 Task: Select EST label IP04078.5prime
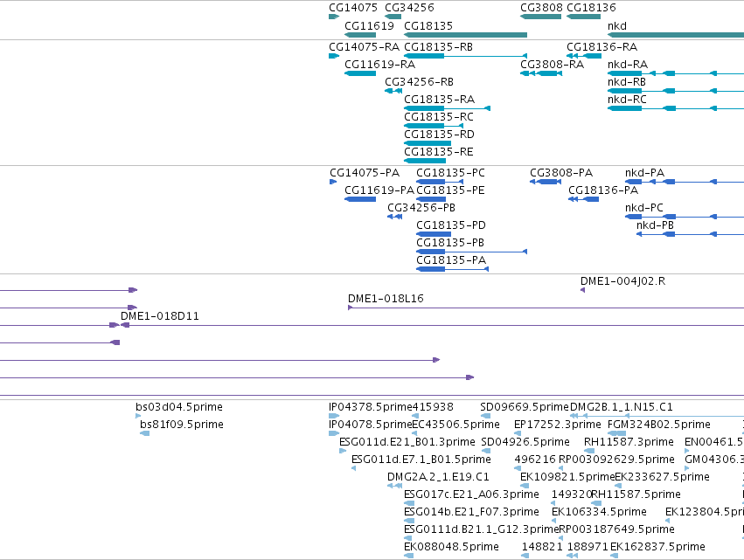pyautogui.click(x=371, y=425)
